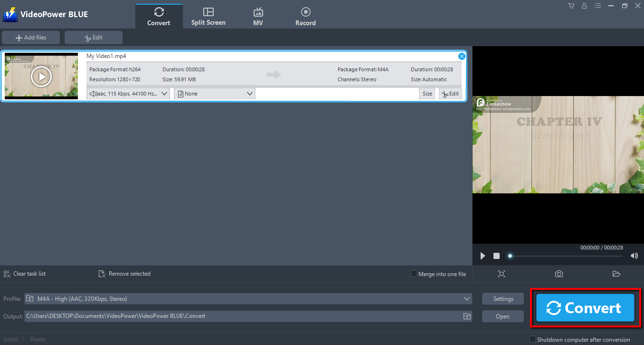Click the Ready status text
644x345 pixels.
click(x=38, y=339)
